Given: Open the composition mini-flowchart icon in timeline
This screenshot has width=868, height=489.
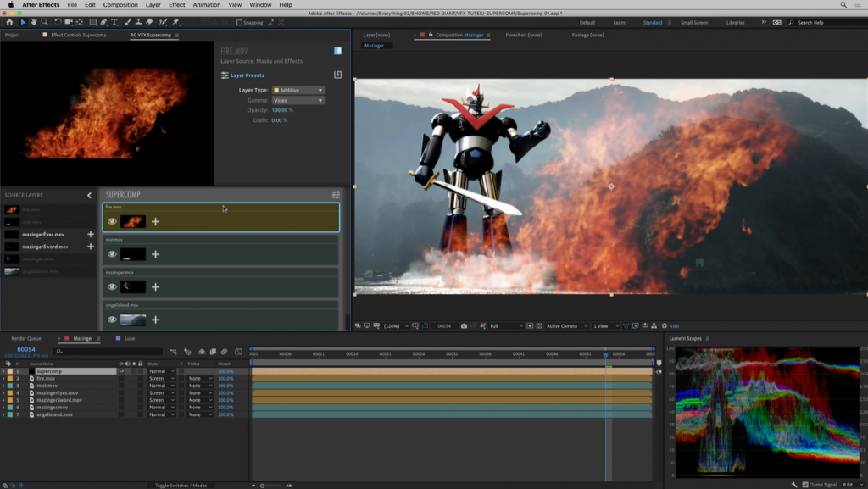Looking at the screenshot, I should pos(173,351).
